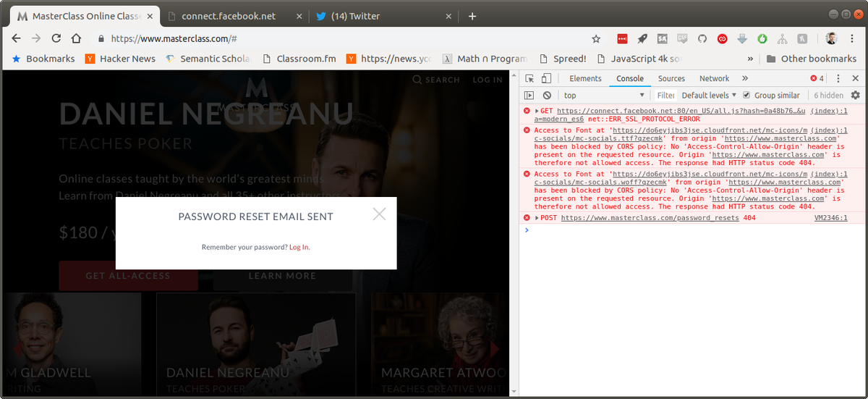
Task: Click the Bookmarks star folder
Action: pos(43,59)
